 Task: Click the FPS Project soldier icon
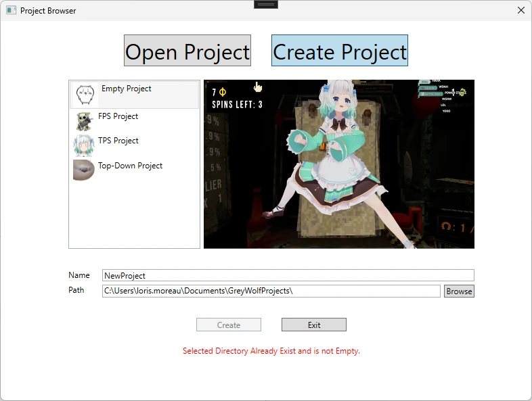tap(83, 121)
